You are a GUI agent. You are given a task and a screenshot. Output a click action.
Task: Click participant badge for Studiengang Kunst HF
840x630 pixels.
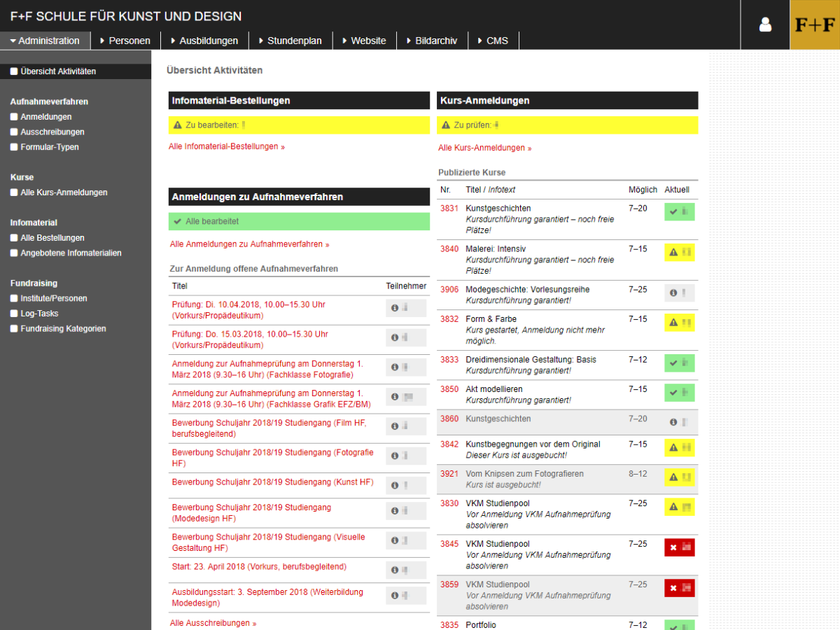pos(406,485)
